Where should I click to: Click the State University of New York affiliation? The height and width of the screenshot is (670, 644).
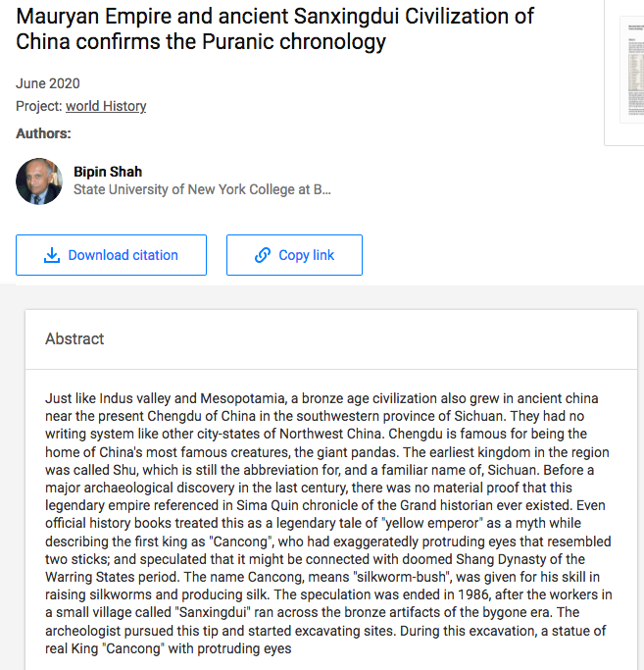[202, 189]
